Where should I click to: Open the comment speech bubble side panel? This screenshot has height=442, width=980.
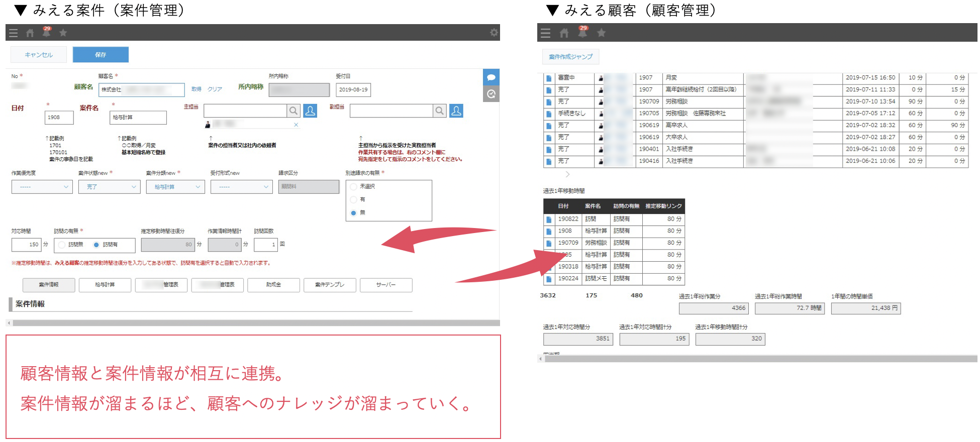point(491,77)
